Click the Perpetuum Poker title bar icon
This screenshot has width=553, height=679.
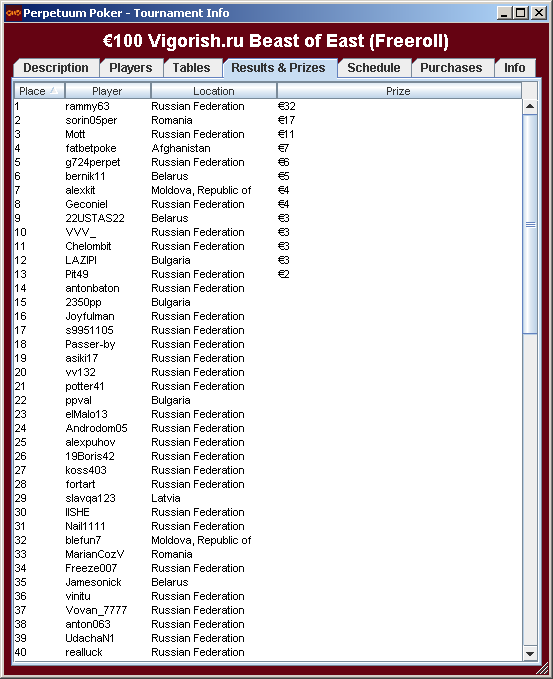(x=13, y=13)
